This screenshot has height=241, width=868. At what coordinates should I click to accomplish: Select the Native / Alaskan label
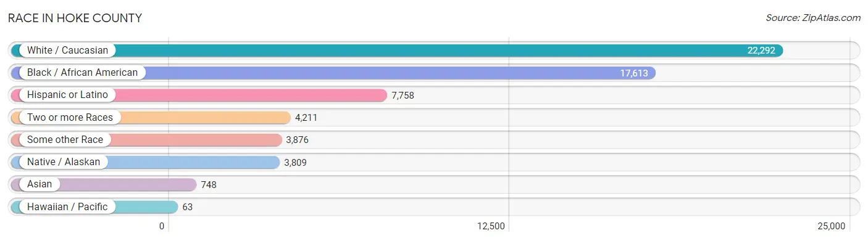click(64, 162)
